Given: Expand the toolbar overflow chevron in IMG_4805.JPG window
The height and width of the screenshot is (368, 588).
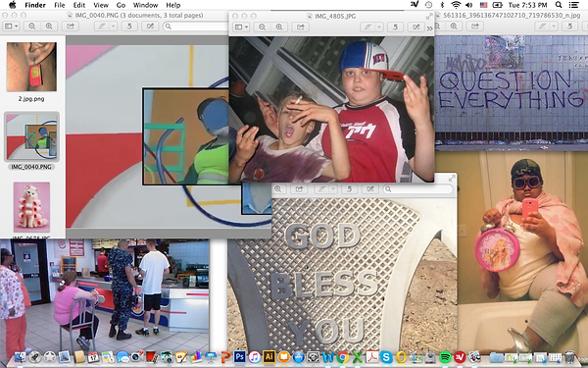Looking at the screenshot, I should [x=429, y=27].
